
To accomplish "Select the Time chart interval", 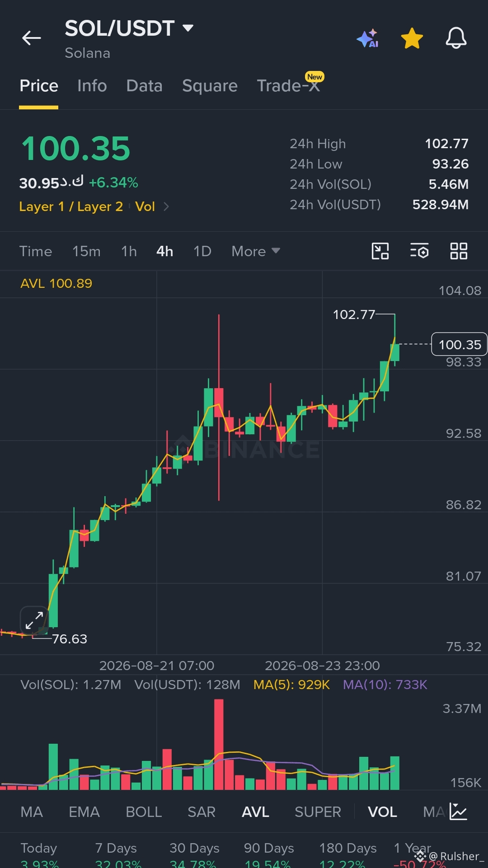I will [36, 251].
